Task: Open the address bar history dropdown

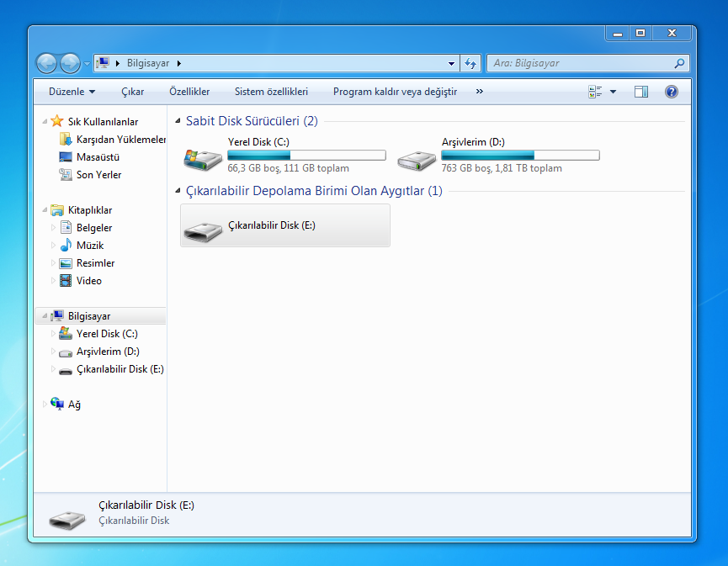Action: click(x=452, y=63)
